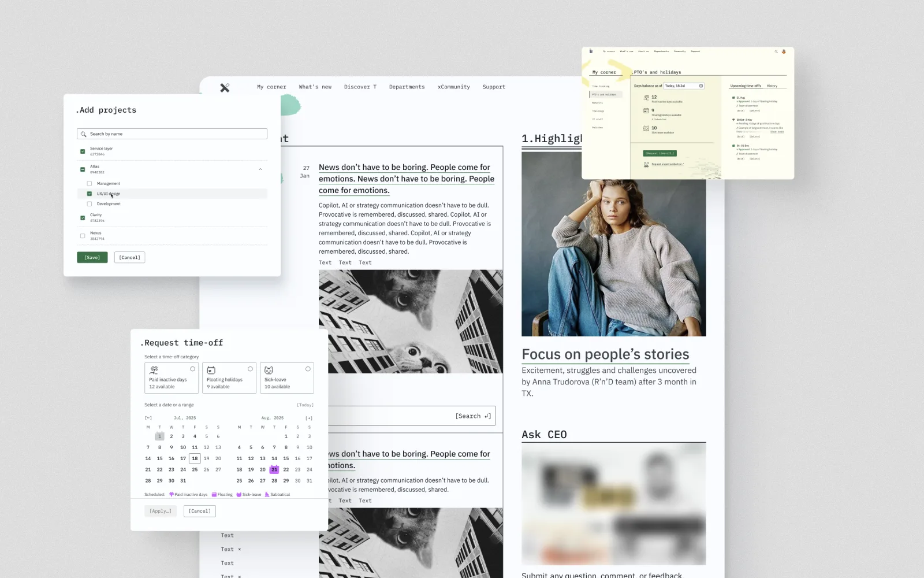Select July 18 in the calendar

pyautogui.click(x=195, y=458)
